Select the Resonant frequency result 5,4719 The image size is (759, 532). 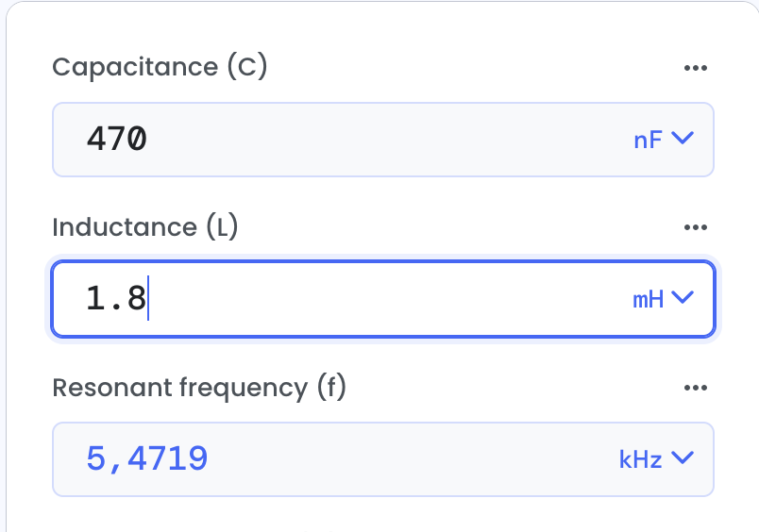[147, 458]
